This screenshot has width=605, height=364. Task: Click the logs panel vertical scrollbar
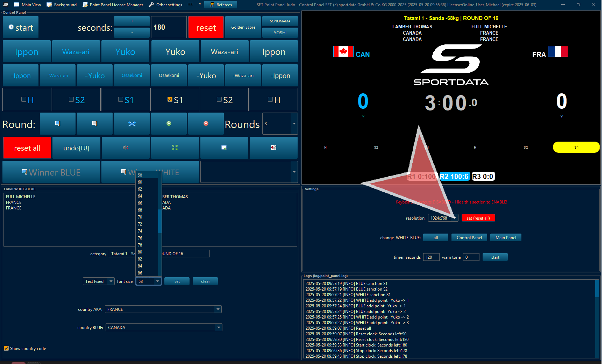coord(597,318)
